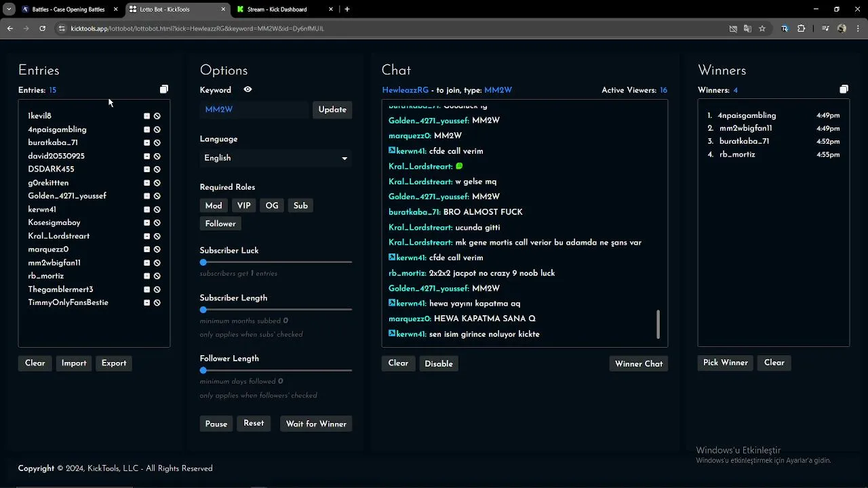
Task: Open the Language dropdown showing English
Action: point(276,158)
